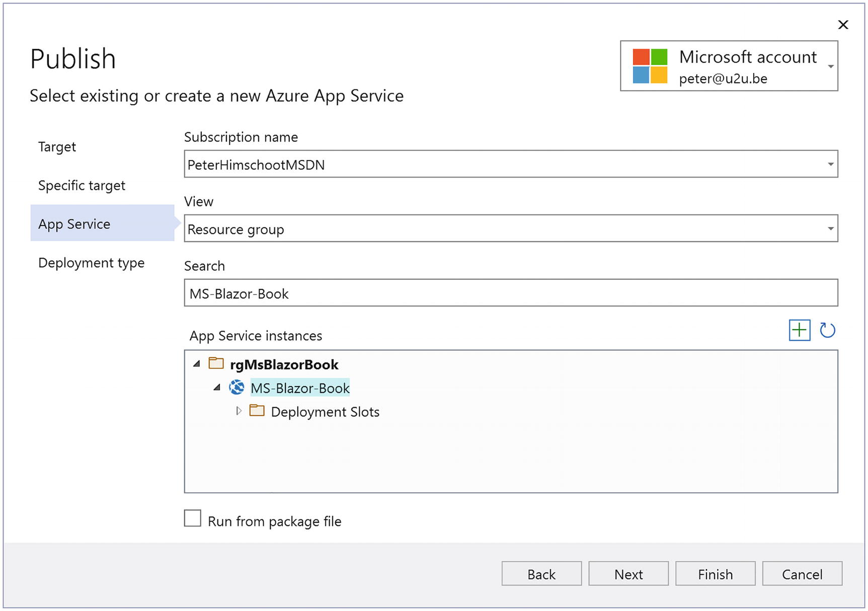Click the MS-Blazor-Book web app globe icon
868x611 pixels.
click(236, 388)
